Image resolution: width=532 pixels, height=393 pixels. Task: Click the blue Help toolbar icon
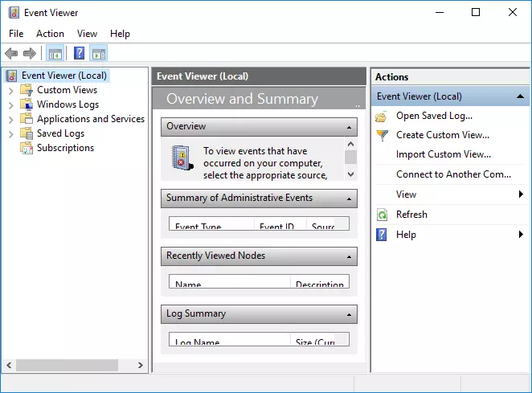click(x=79, y=54)
